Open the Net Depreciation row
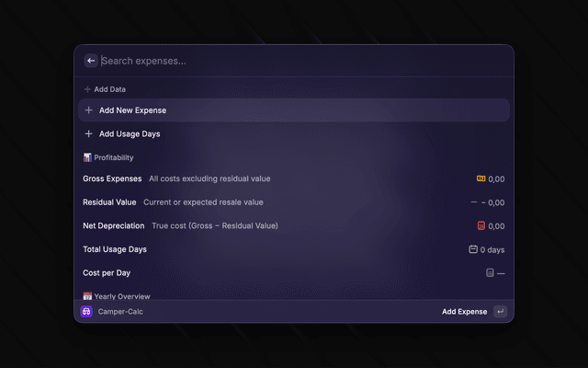Screen dimensions: 588x368 pos(294,226)
